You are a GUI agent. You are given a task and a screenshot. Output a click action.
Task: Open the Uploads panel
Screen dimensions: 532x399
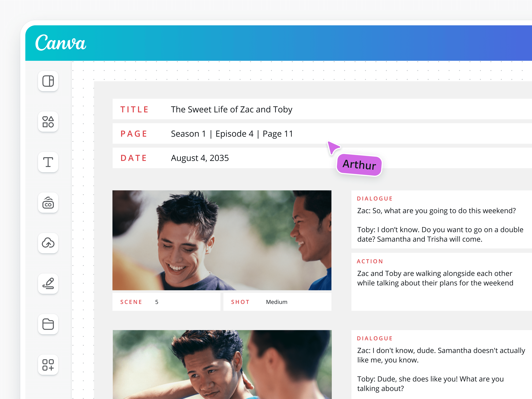(x=48, y=243)
